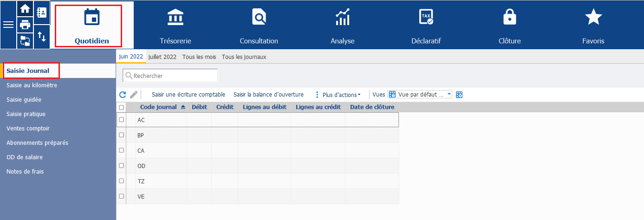This screenshot has width=644, height=220.
Task: Select the Tous les mois tab
Action: [199, 57]
